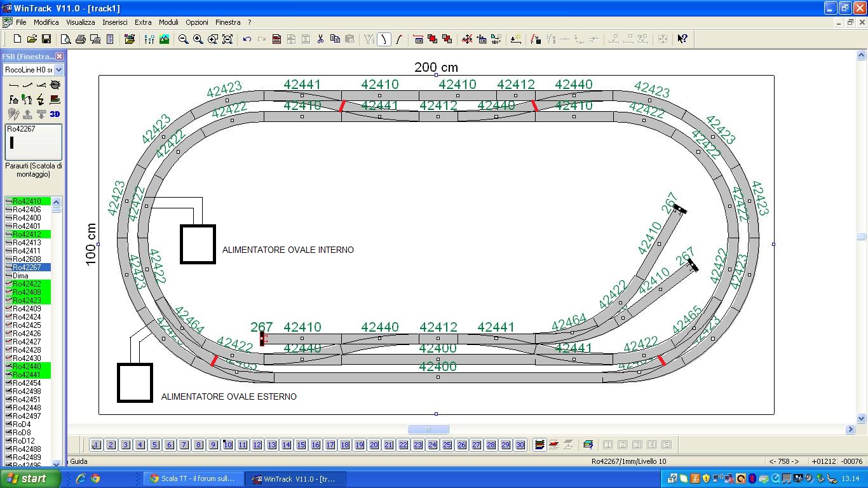Copy the selected track pieces

click(x=335, y=39)
